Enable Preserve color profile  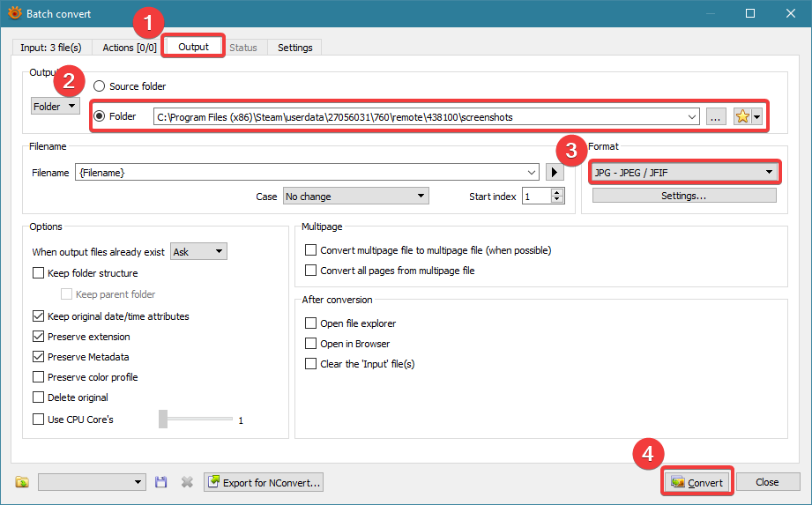click(x=38, y=376)
